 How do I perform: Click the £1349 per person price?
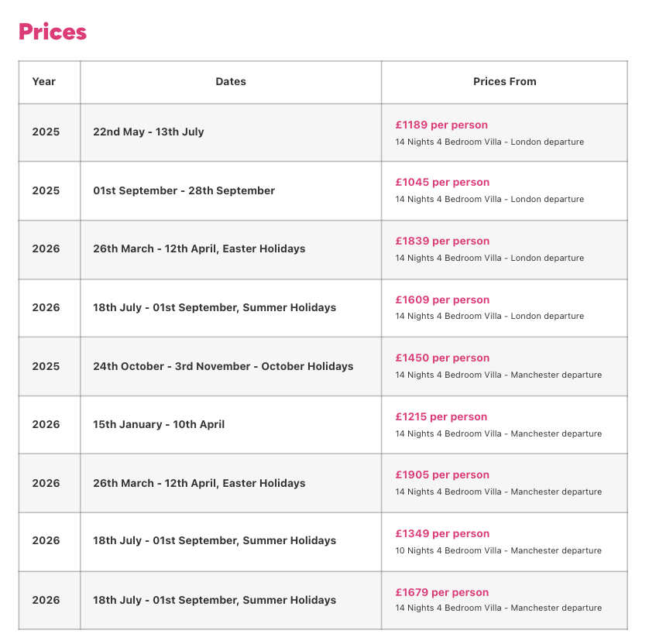click(442, 533)
